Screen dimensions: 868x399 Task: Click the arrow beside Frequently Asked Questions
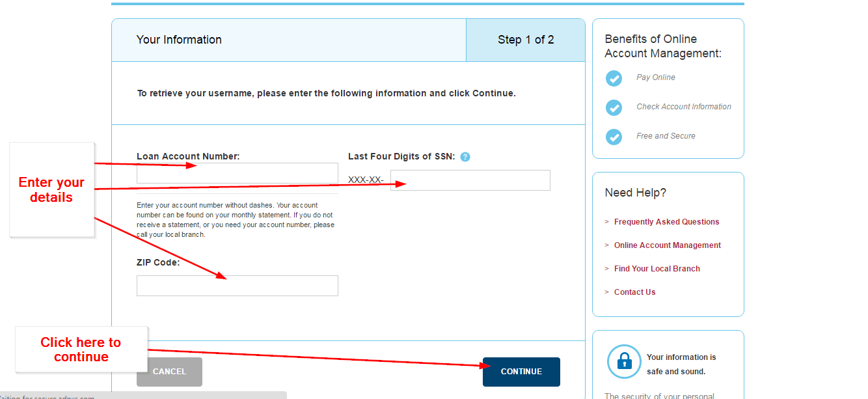[606, 221]
